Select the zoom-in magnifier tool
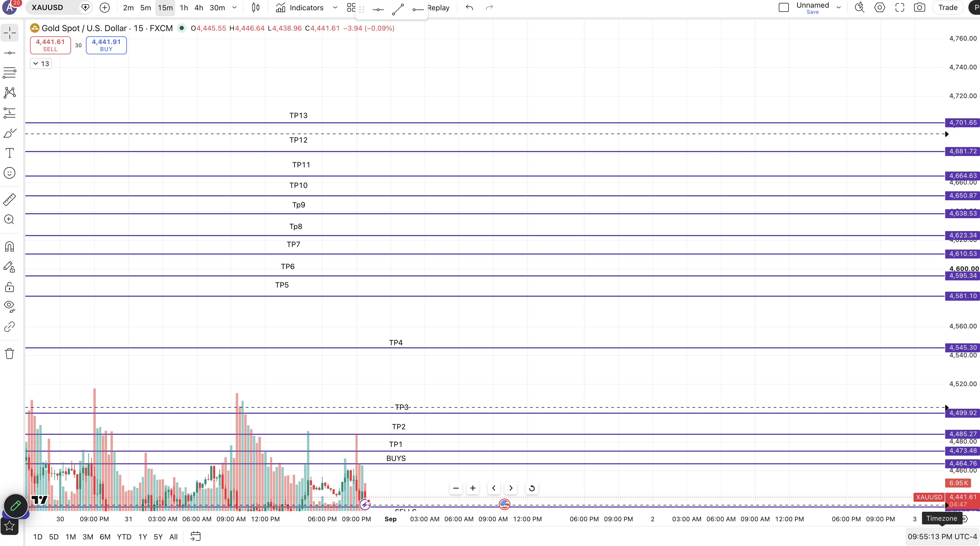Viewport: 980px width, 546px height. tap(9, 220)
